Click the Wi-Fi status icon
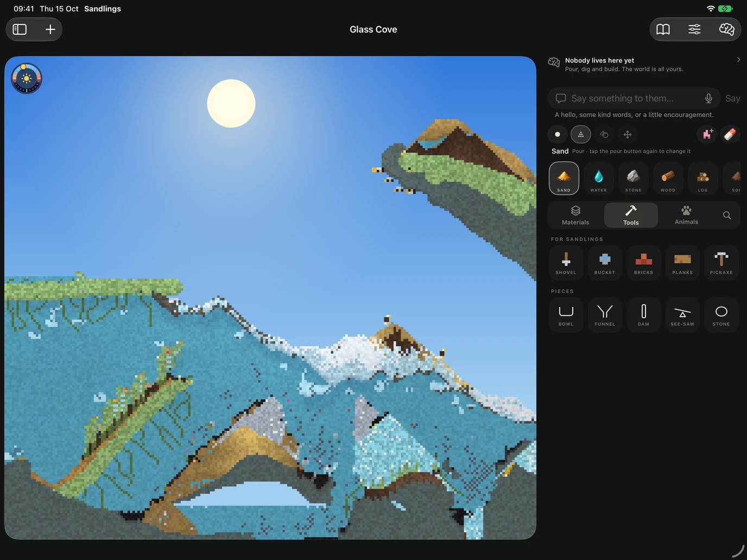This screenshot has height=560, width=747. click(x=711, y=9)
